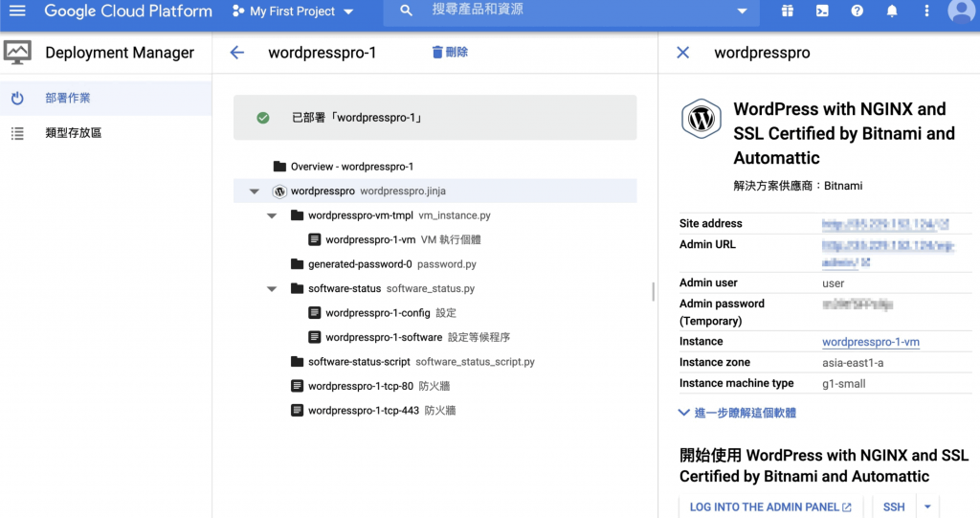Viewport: 980px width, 518px height.
Task: Select wordpresspro-1-vm VM instance row
Action: tap(435, 239)
